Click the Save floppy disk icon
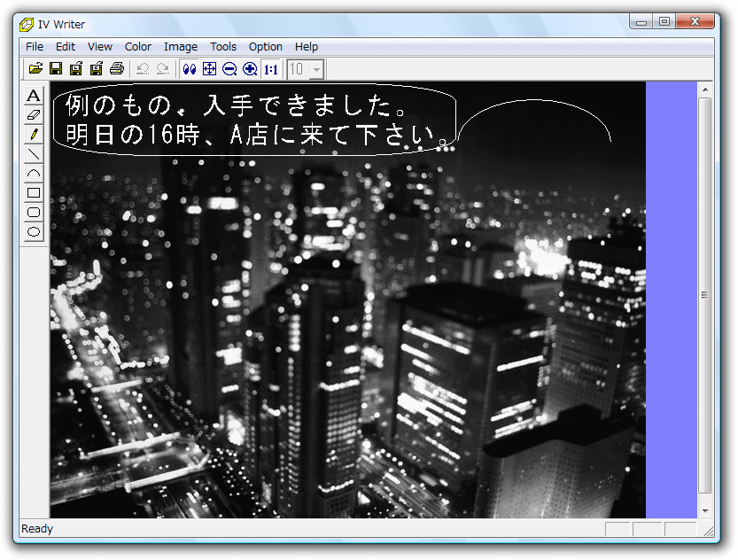This screenshot has height=560, width=738. tap(56, 69)
